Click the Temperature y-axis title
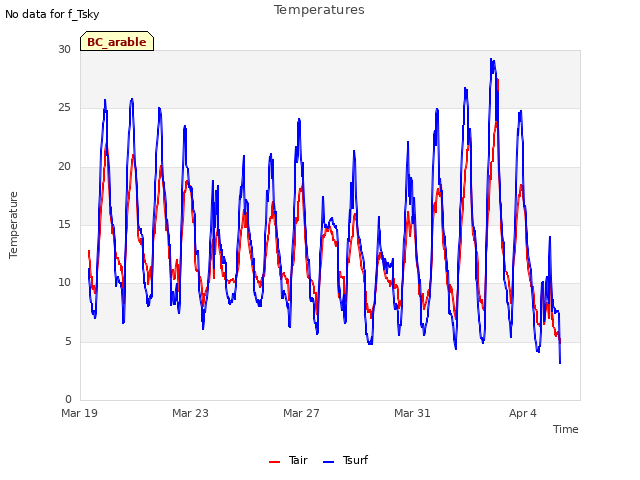This screenshot has width=640, height=480. point(13,225)
